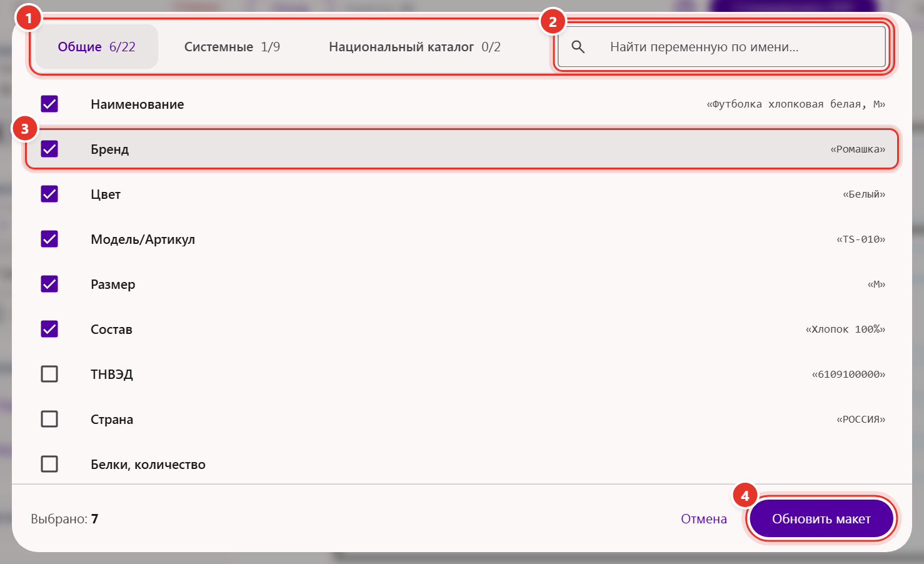Select the Наименование row label
The height and width of the screenshot is (564, 924).
click(138, 104)
